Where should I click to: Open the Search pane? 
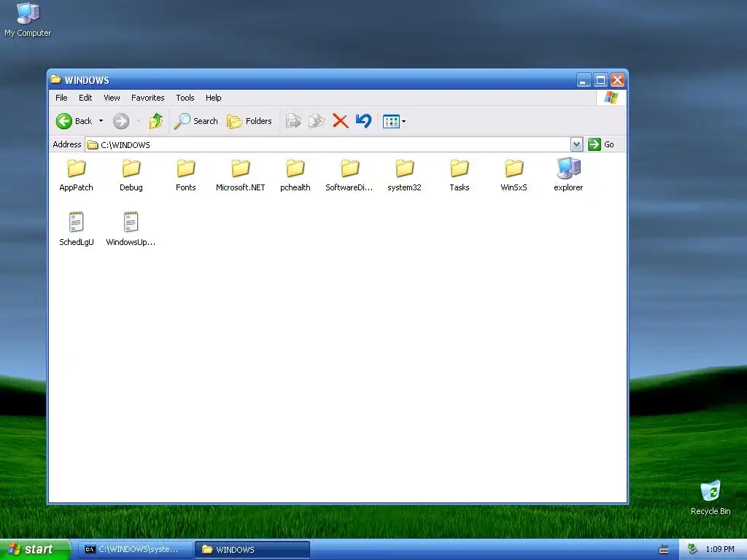[196, 122]
